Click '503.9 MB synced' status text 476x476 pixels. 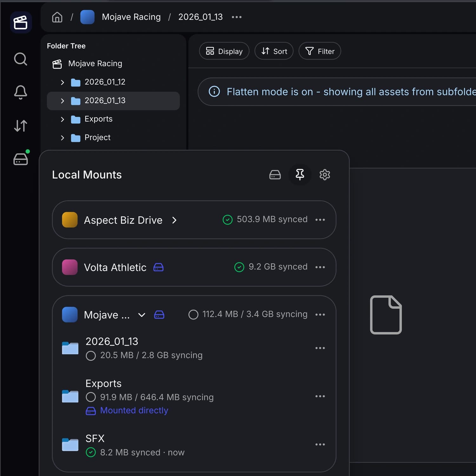(x=272, y=219)
